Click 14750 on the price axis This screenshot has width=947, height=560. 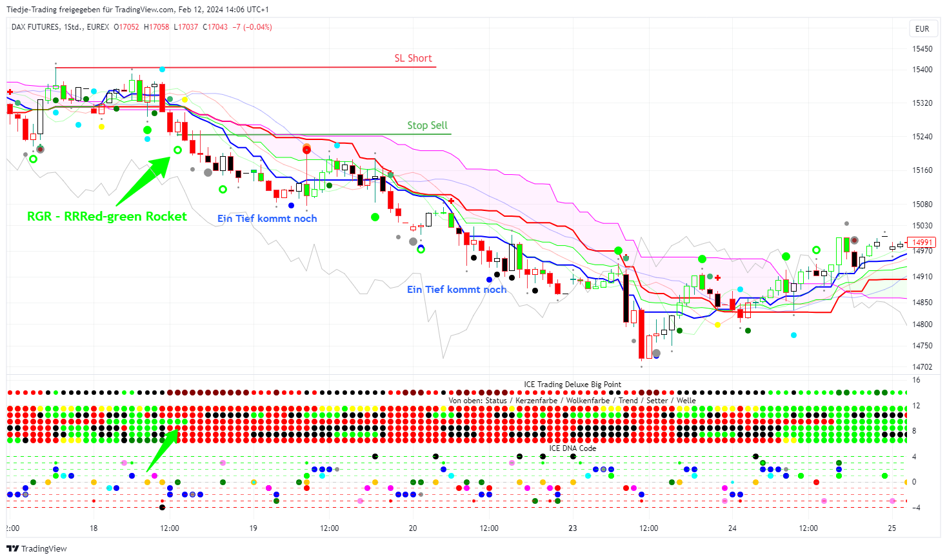click(x=922, y=345)
